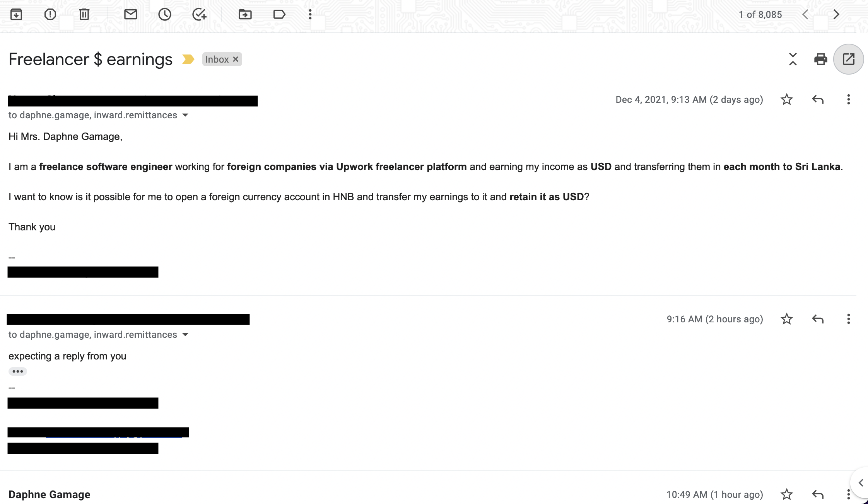Archive this email conversation
The width and height of the screenshot is (868, 504).
click(x=16, y=15)
